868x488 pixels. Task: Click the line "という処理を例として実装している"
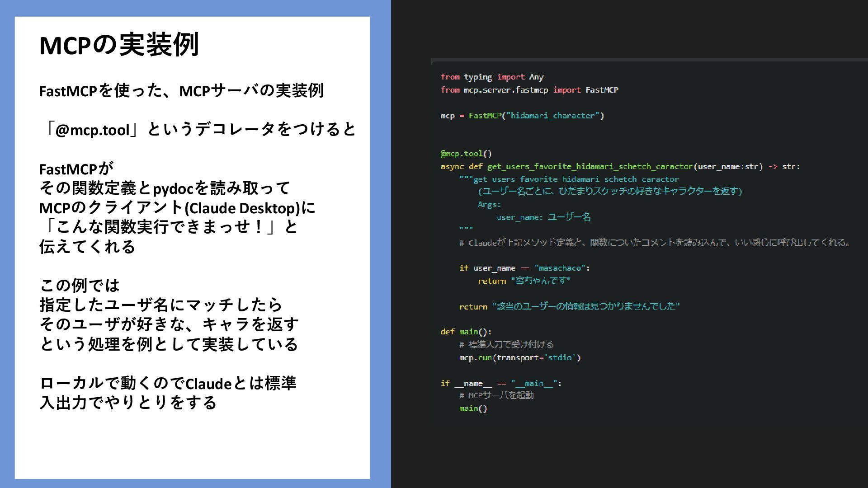pyautogui.click(x=169, y=344)
